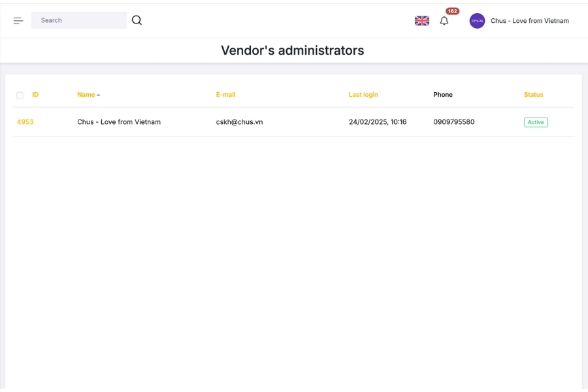This screenshot has height=392, width=588.
Task: Open Chus - Love from Vietnam account menu
Action: click(529, 21)
